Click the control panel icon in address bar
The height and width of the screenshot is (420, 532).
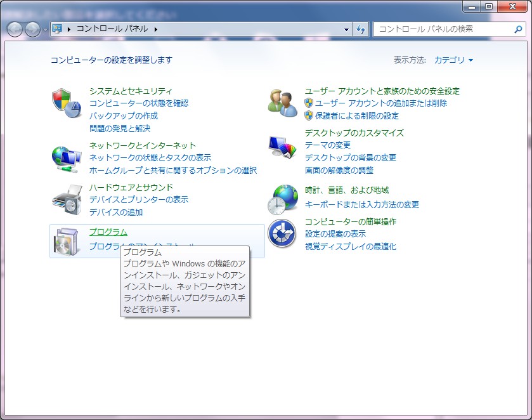[57, 29]
